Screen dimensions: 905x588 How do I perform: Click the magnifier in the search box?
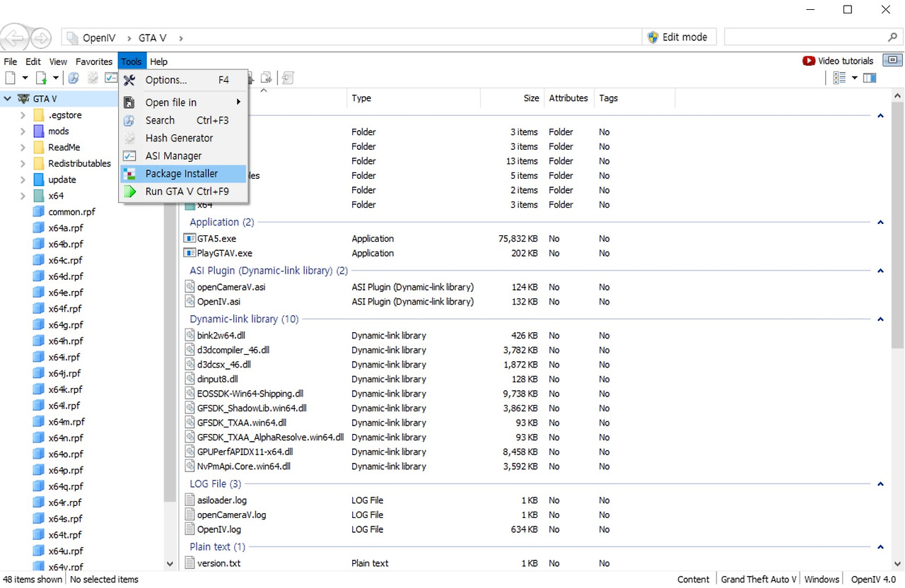892,37
